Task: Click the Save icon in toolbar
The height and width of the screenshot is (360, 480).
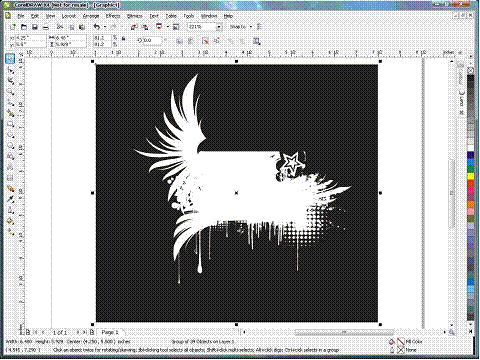Action: click(x=34, y=27)
